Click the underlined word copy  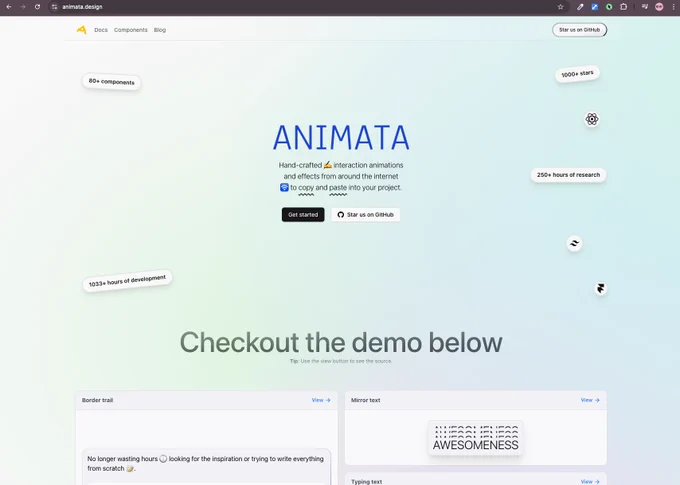306,187
